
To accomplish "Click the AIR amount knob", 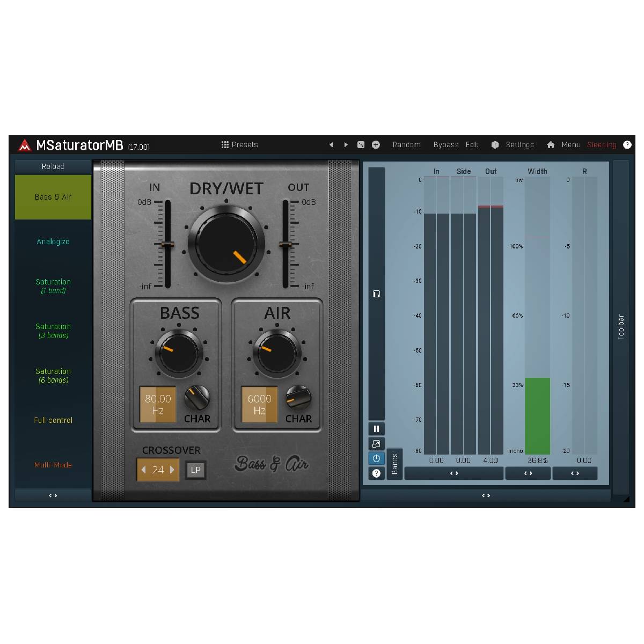I will [x=277, y=353].
